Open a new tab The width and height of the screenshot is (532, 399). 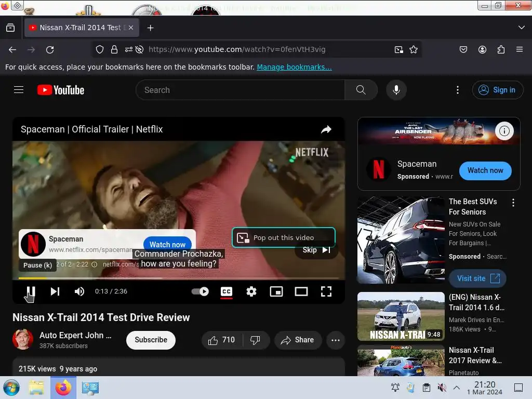tap(150, 28)
